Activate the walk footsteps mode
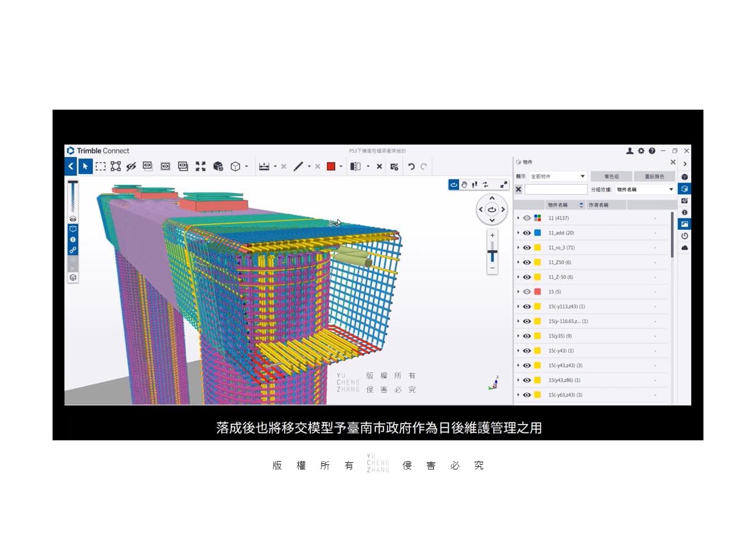Screen dimensions: 756x550 474,184
